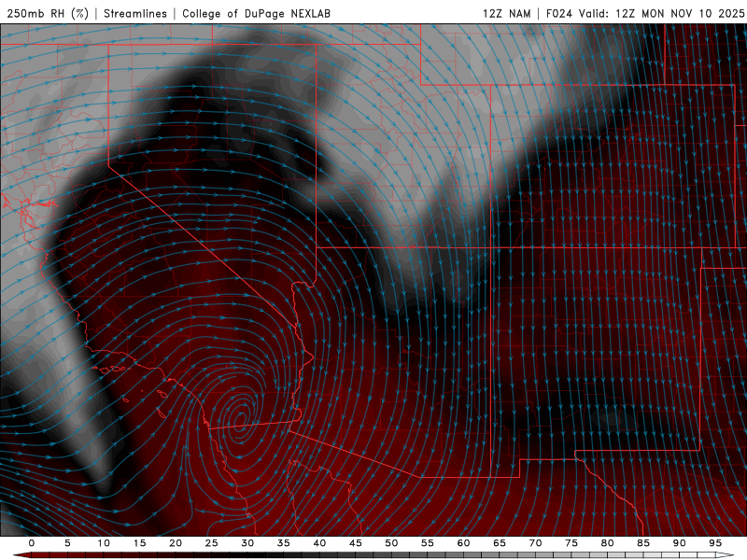This screenshot has height=560, width=747.
Task: Click the color bar label "50"
Action: (391, 543)
